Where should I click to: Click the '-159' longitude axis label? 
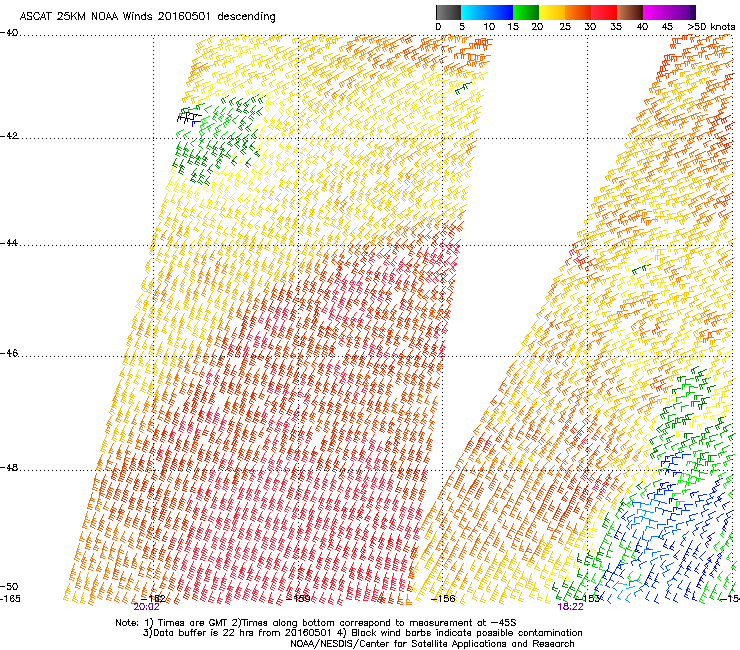[x=299, y=599]
